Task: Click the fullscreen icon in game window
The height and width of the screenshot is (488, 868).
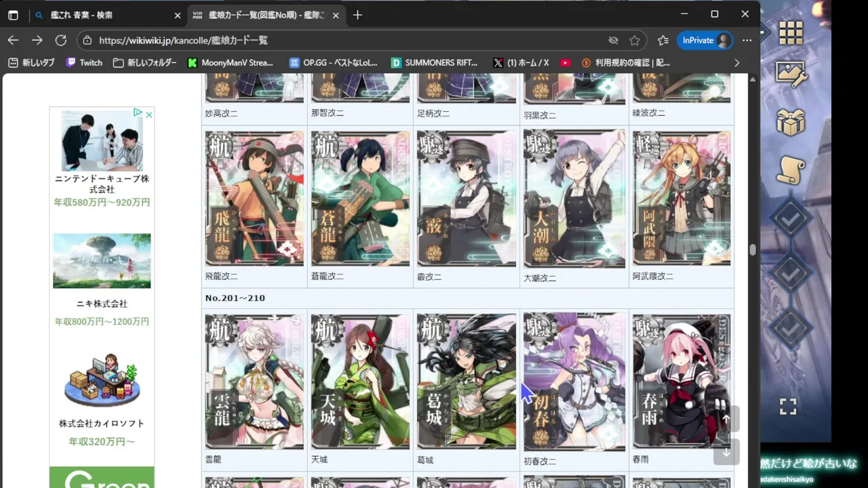Action: (788, 407)
